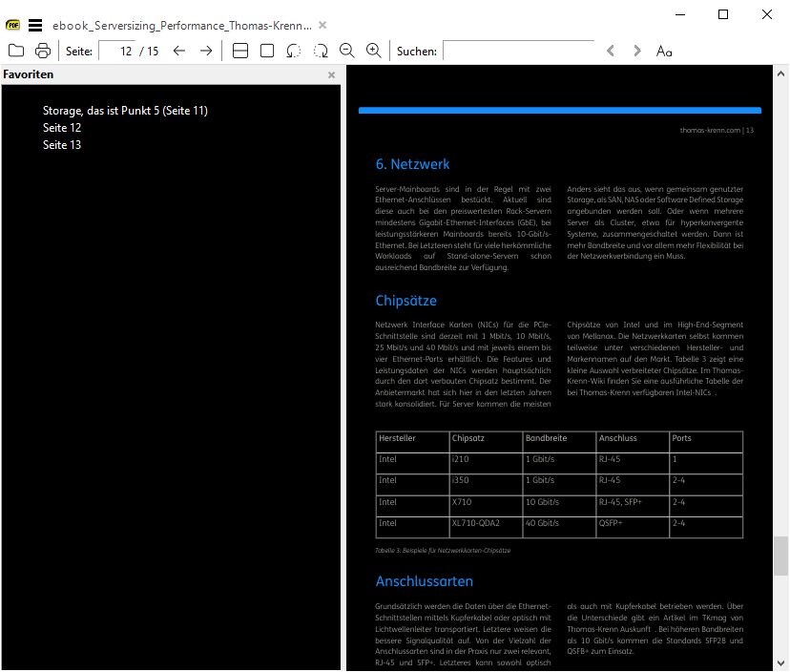Viewport: 790px width, 672px height.
Task: Rotate the document right
Action: coord(321,51)
